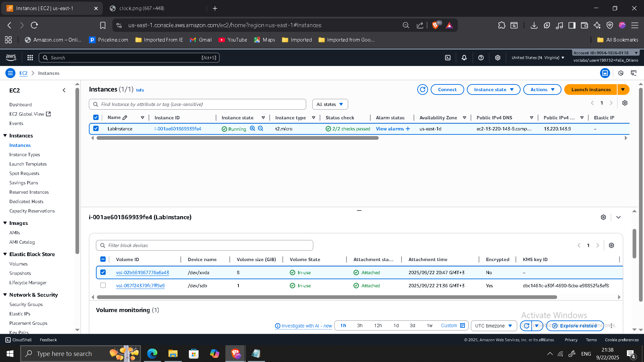Toggle the select-all instances header checkbox
The image size is (644, 362).
96,117
